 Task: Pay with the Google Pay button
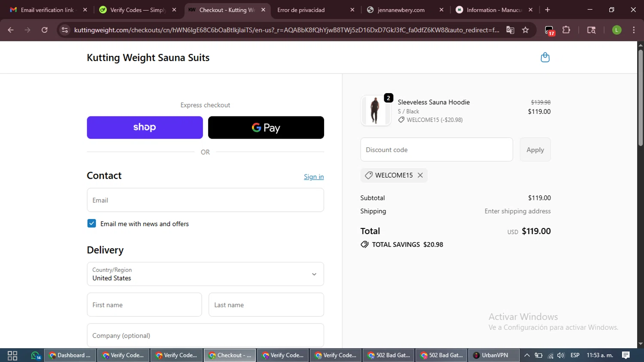point(266,128)
